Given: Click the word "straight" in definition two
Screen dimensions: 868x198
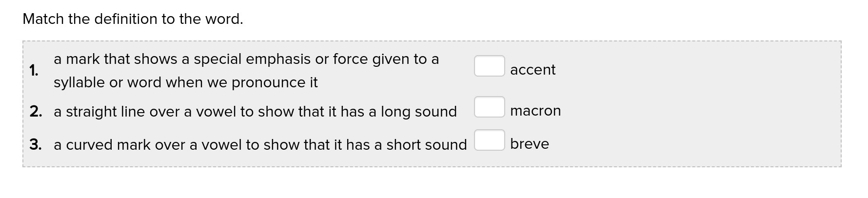Looking at the screenshot, I should point(91,112).
